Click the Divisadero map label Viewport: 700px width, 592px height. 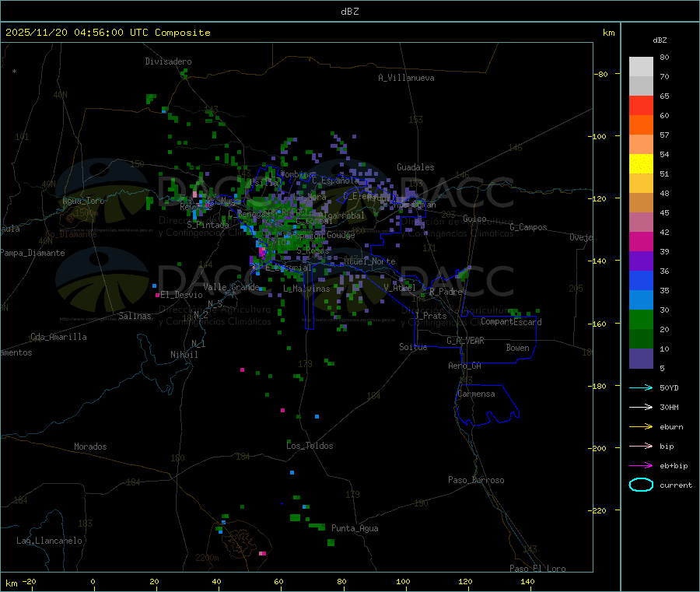(x=168, y=61)
